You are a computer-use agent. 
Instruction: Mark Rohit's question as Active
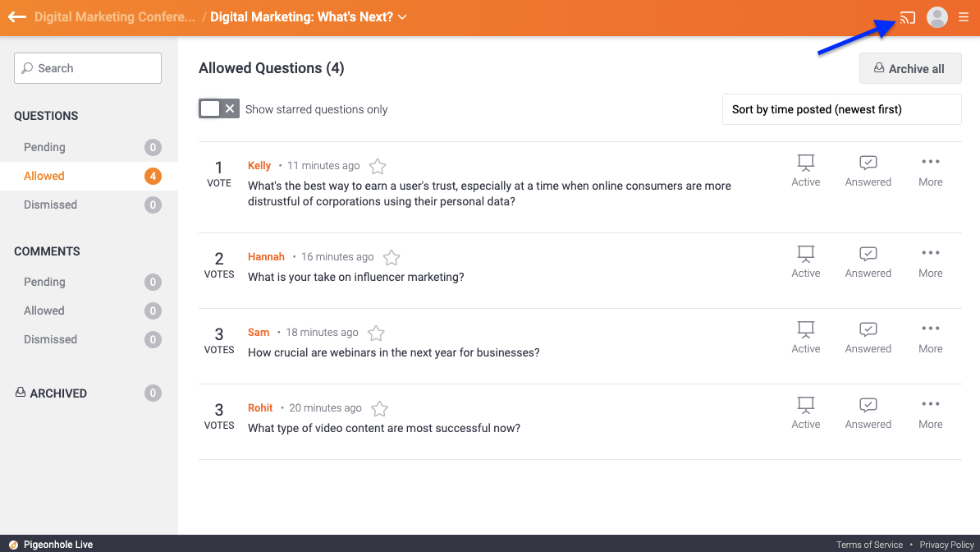tap(805, 413)
